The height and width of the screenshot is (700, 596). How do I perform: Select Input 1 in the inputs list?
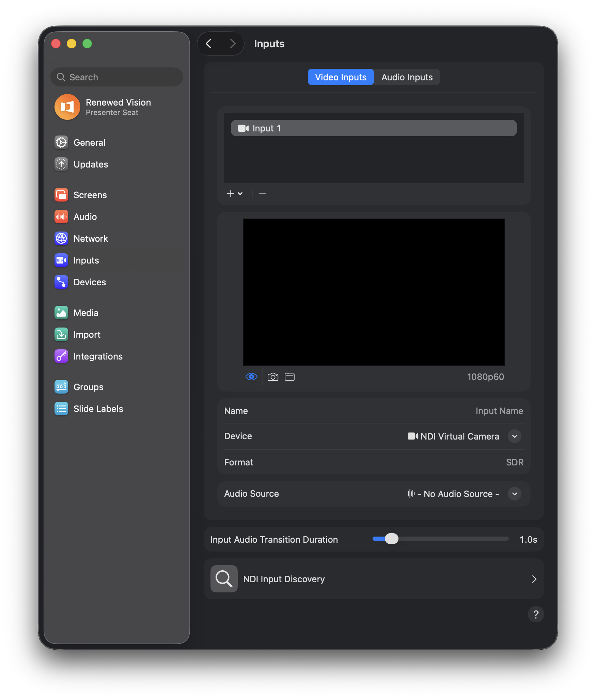pyautogui.click(x=374, y=128)
